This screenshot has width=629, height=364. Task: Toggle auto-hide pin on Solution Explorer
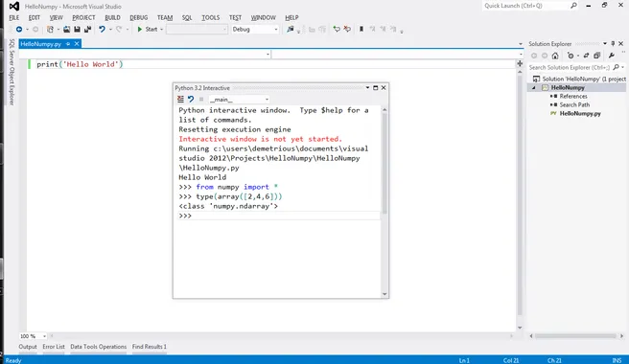coord(613,44)
